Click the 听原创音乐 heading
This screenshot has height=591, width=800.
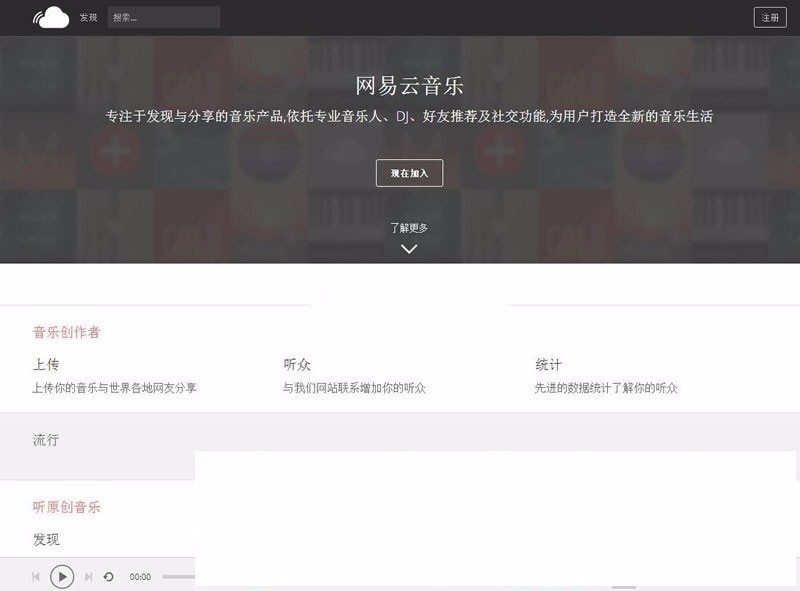point(66,507)
